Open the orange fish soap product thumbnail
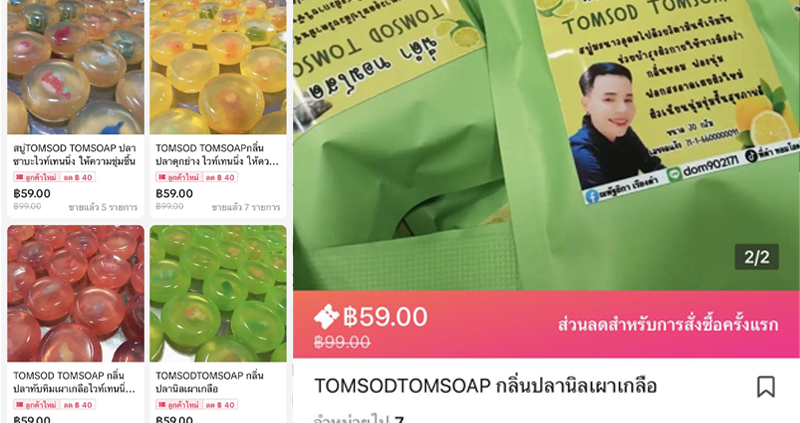The width and height of the screenshot is (800, 423). click(76, 67)
